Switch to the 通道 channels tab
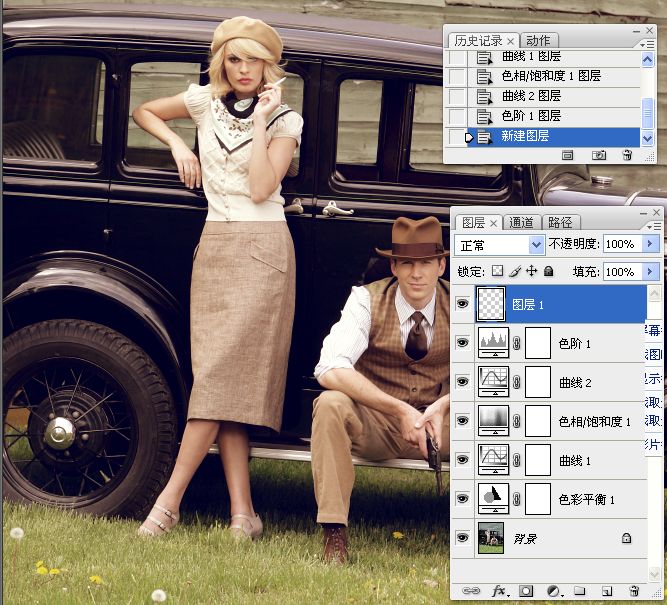Screen dimensions: 667x605 (522, 223)
